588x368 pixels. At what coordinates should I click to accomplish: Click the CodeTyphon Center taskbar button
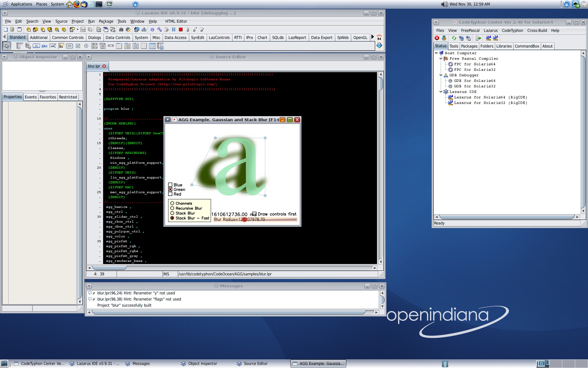pyautogui.click(x=39, y=364)
